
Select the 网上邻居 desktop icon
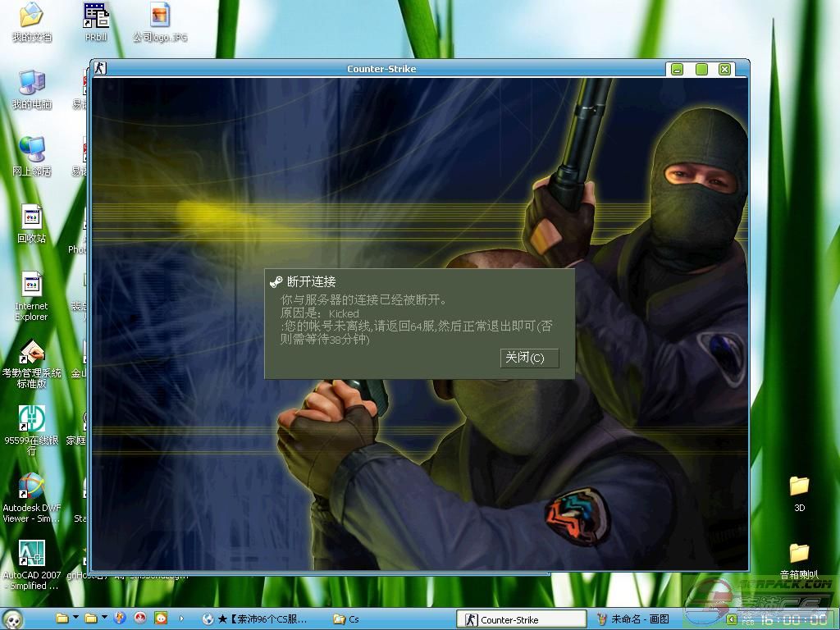click(x=31, y=150)
